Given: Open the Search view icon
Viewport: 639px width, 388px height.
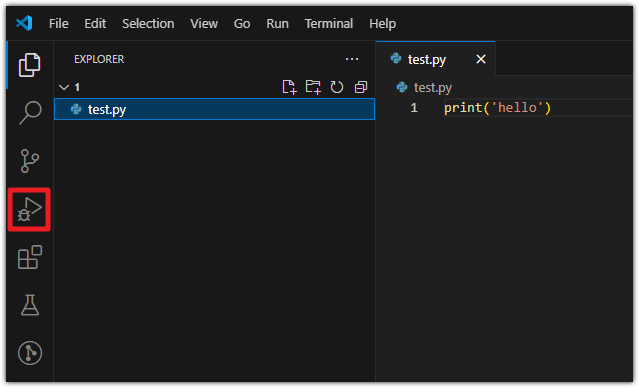Looking at the screenshot, I should point(30,112).
